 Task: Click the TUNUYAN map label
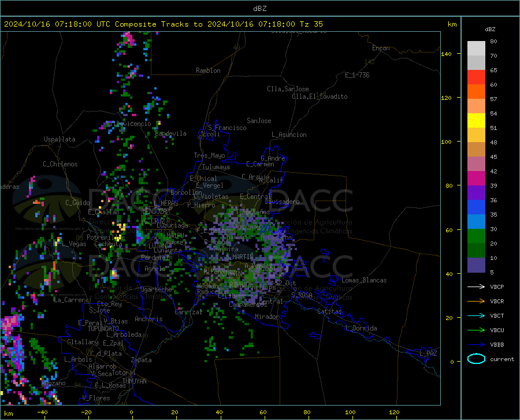pos(134,381)
